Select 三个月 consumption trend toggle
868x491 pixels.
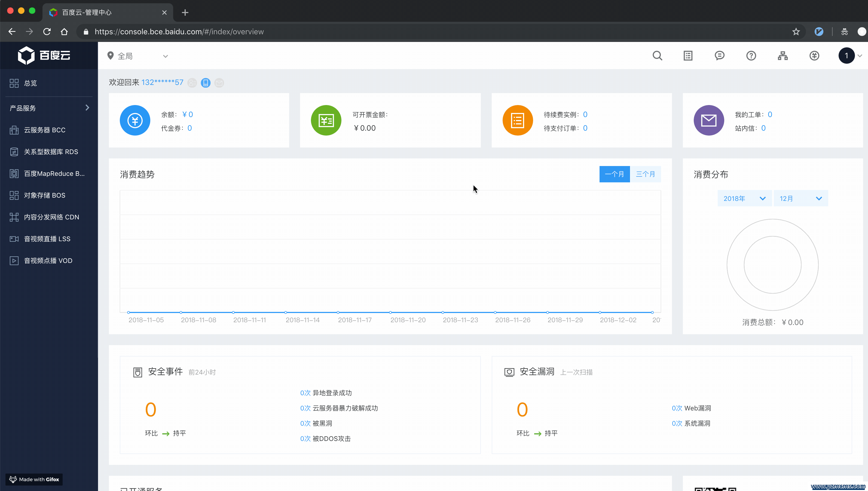(646, 174)
